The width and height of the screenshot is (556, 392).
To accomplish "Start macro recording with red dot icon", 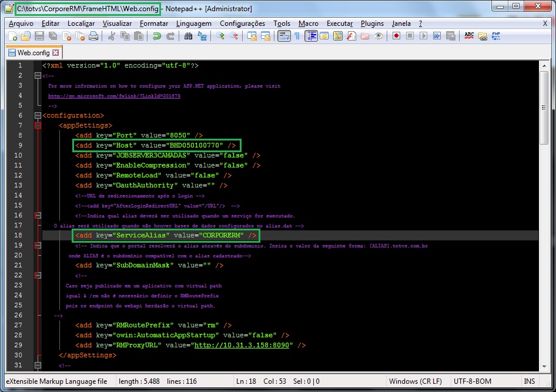I will 397,36.
